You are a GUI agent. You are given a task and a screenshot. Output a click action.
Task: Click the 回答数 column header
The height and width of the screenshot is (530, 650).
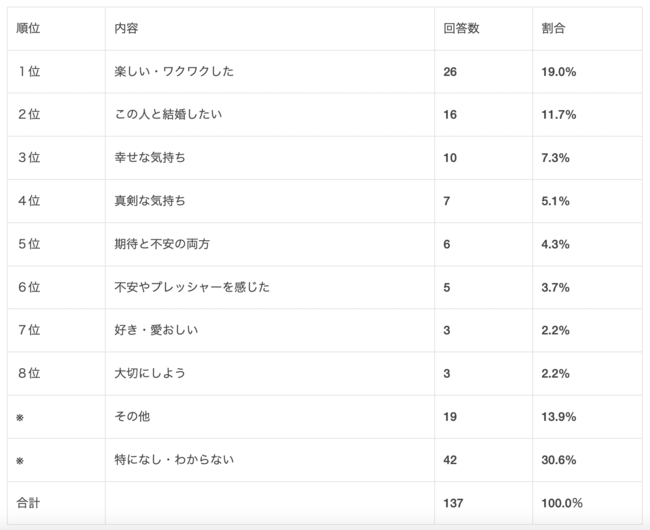point(461,29)
